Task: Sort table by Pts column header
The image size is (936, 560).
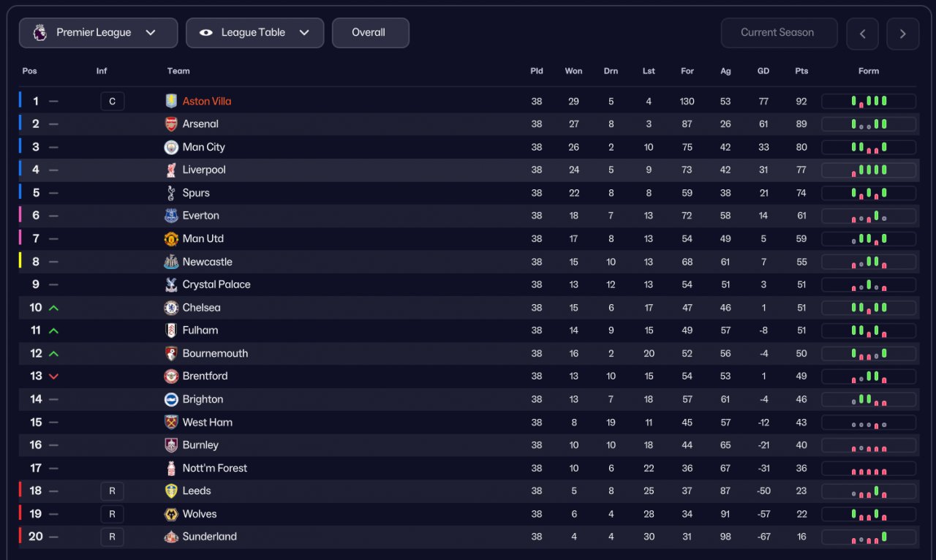Action: (801, 71)
